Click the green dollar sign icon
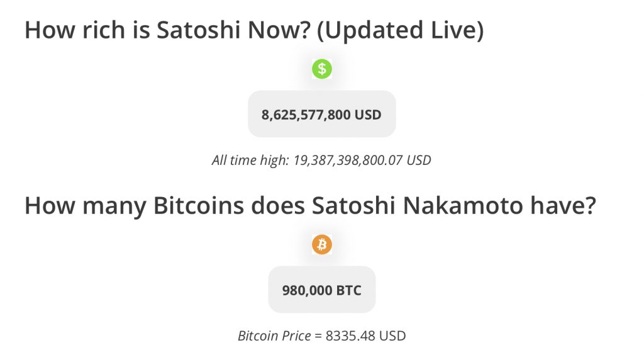Image resolution: width=644 pixels, height=362 pixels. pyautogui.click(x=321, y=69)
